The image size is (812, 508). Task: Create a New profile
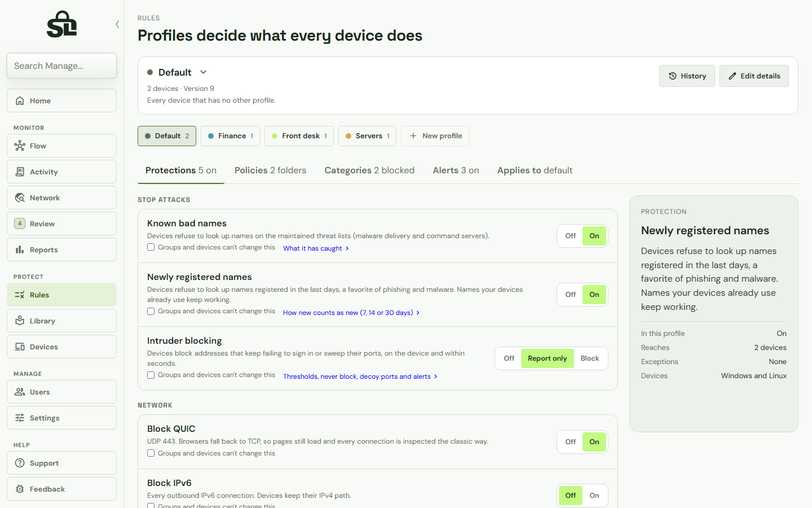(435, 136)
